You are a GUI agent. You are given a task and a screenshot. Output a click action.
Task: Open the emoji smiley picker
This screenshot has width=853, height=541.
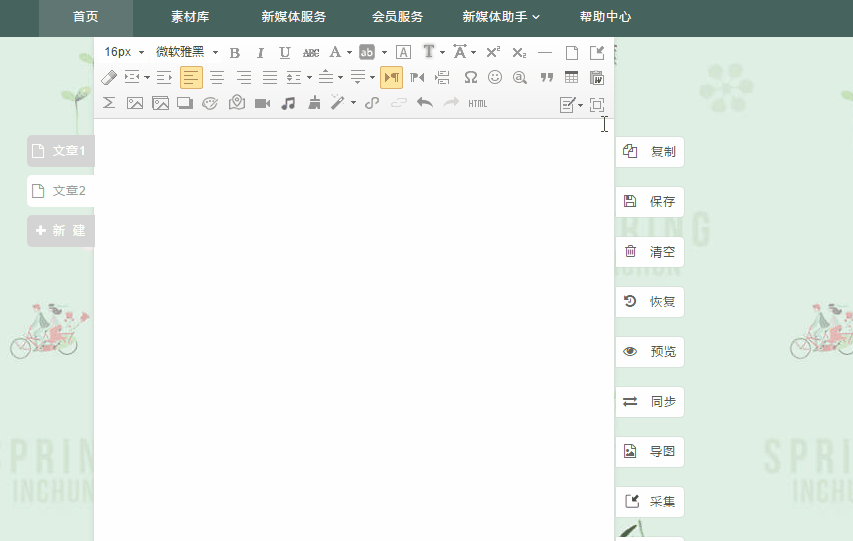click(495, 77)
